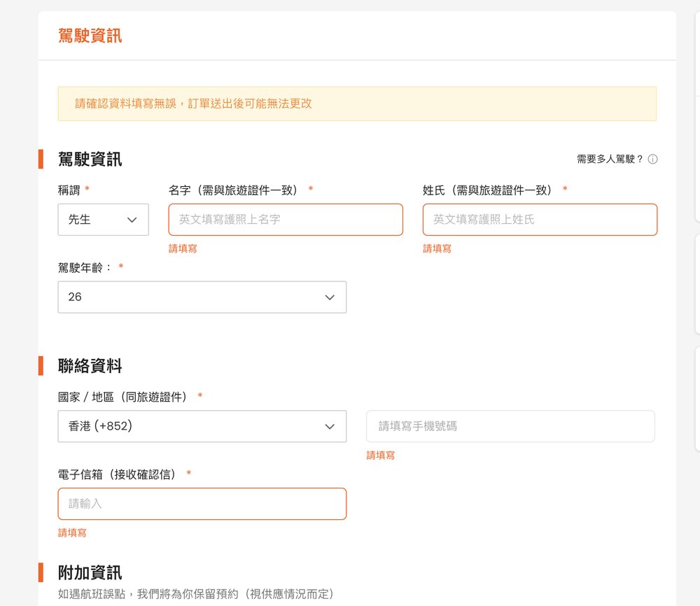Open the 需要多人駕駛？ link

click(x=610, y=160)
